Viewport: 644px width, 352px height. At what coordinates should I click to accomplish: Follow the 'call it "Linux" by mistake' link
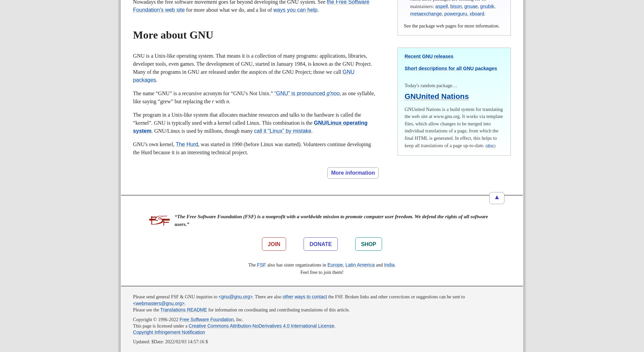tap(283, 131)
